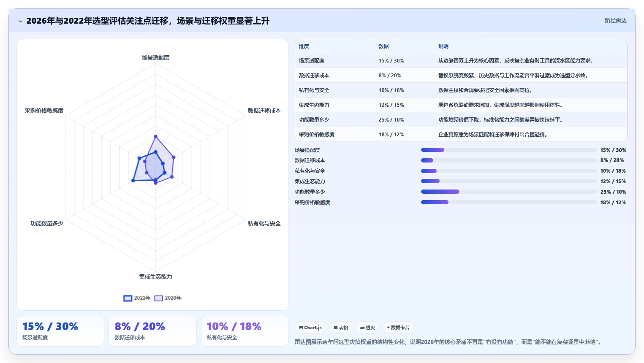Select the 采购价格敏感度 table row name
The height and width of the screenshot is (363, 644).
(317, 135)
